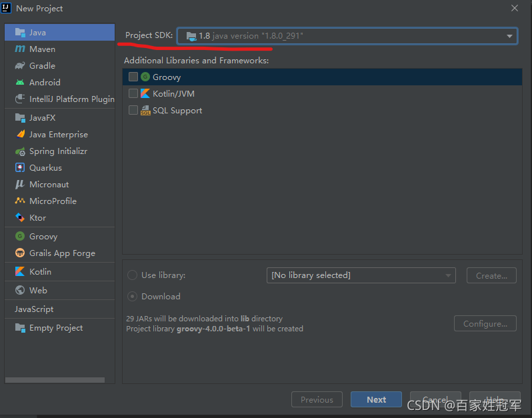Open the JavaScript project category
Image resolution: width=532 pixels, height=418 pixels.
pyautogui.click(x=34, y=309)
